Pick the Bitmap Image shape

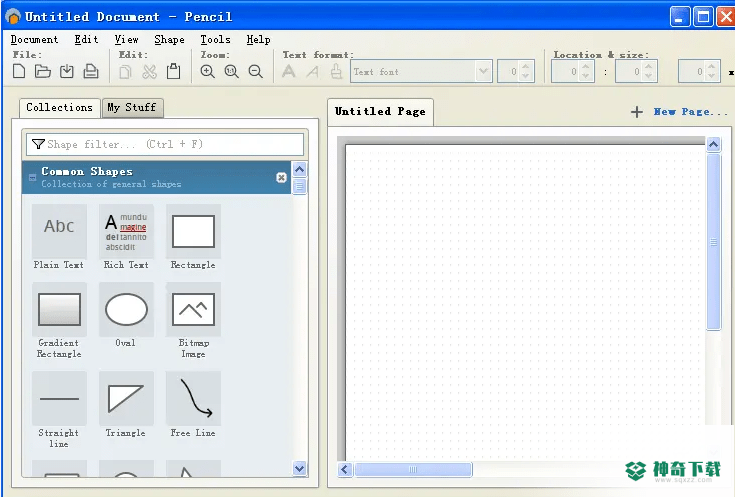(193, 321)
